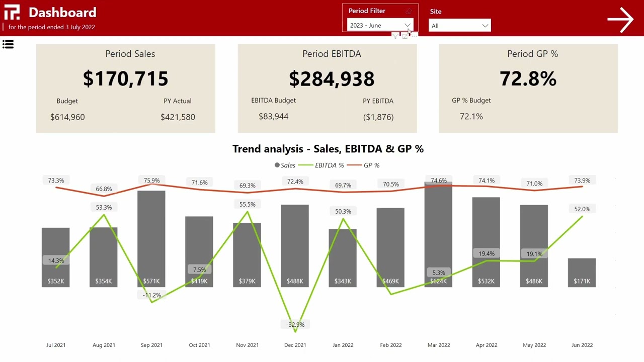The width and height of the screenshot is (644, 362).
Task: Expand the Period Filter dropdown showing 2023 - June
Action: 380,25
